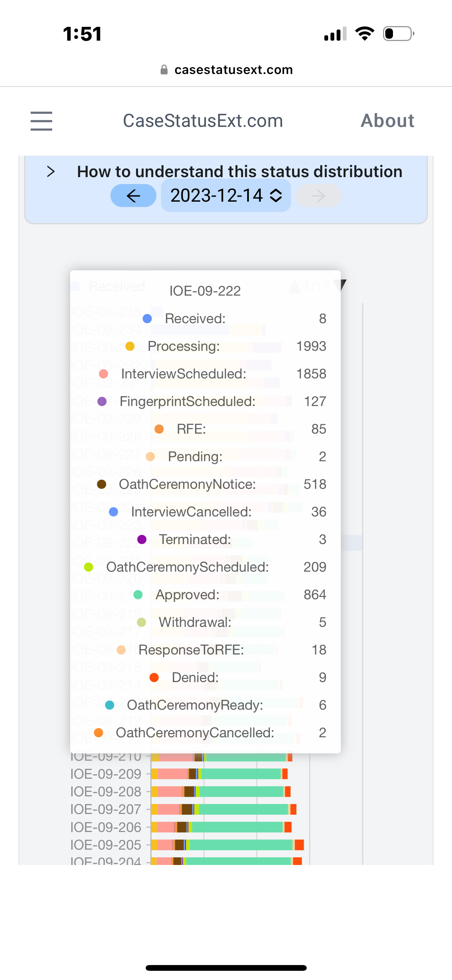Select the pink InterviewScheduled segment of IOE-09-208
This screenshot has height=980, width=452.
pos(170,791)
